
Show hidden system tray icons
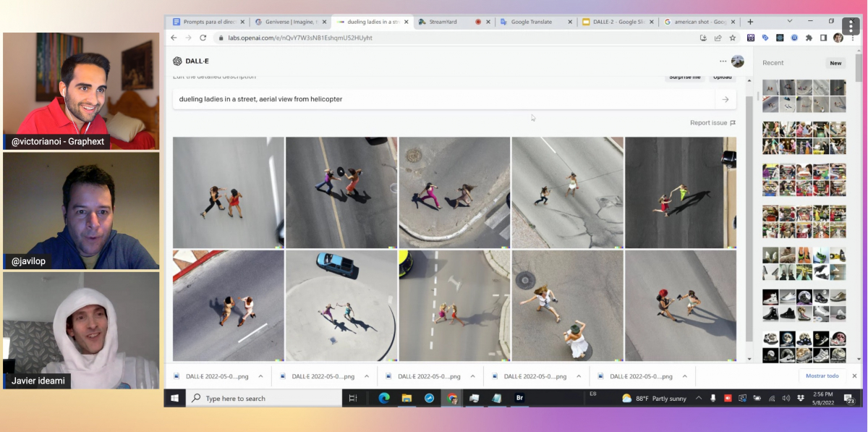pos(699,399)
